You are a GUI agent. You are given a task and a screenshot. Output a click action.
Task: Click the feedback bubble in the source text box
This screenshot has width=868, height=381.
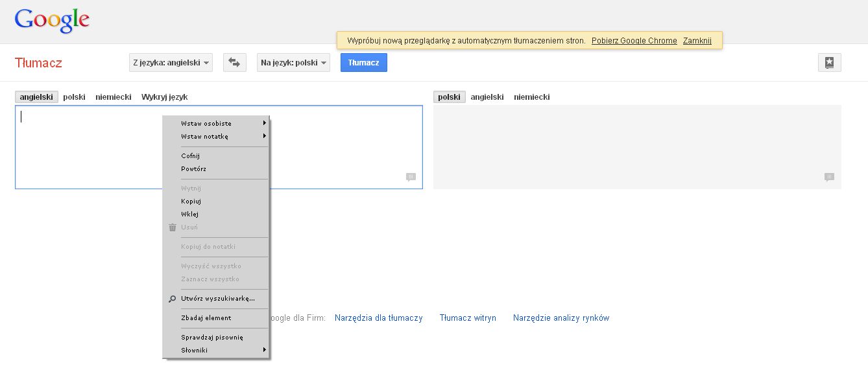click(x=411, y=177)
